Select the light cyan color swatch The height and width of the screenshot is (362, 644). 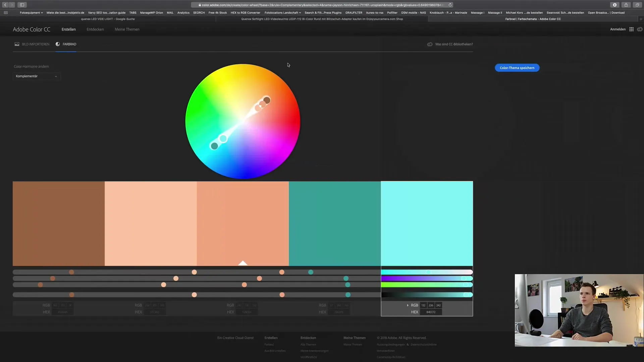coord(427,224)
